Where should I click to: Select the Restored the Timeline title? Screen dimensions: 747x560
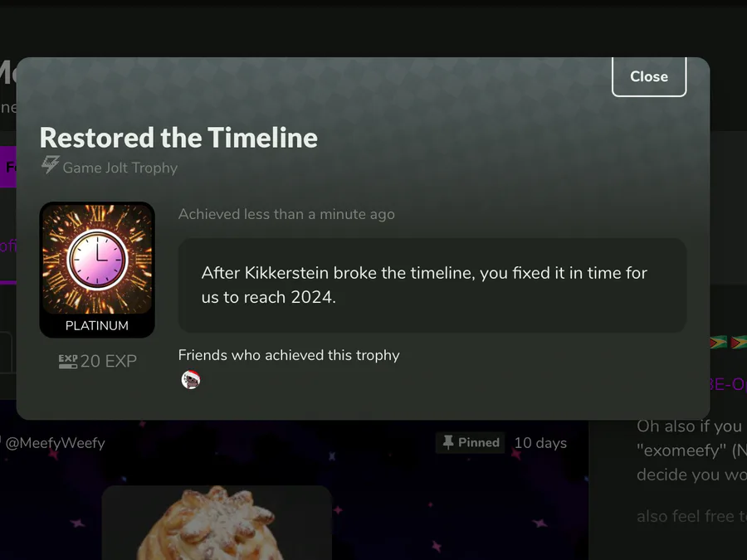178,138
